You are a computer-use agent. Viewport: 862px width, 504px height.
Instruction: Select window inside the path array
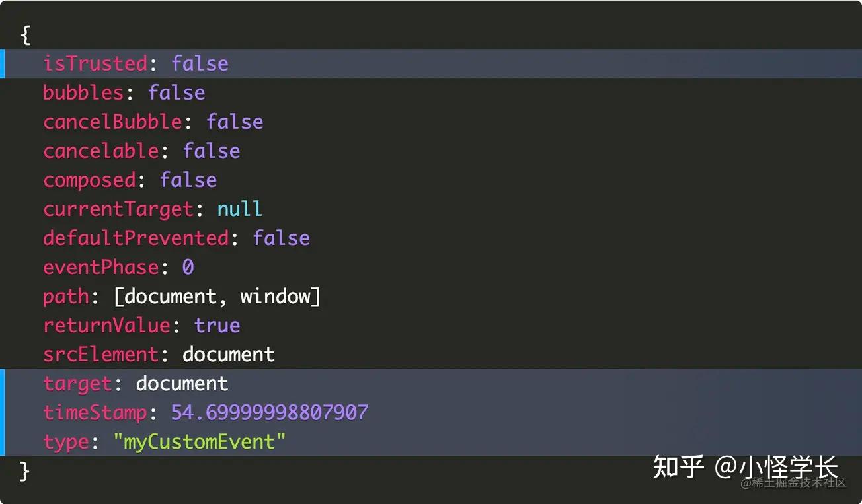275,296
